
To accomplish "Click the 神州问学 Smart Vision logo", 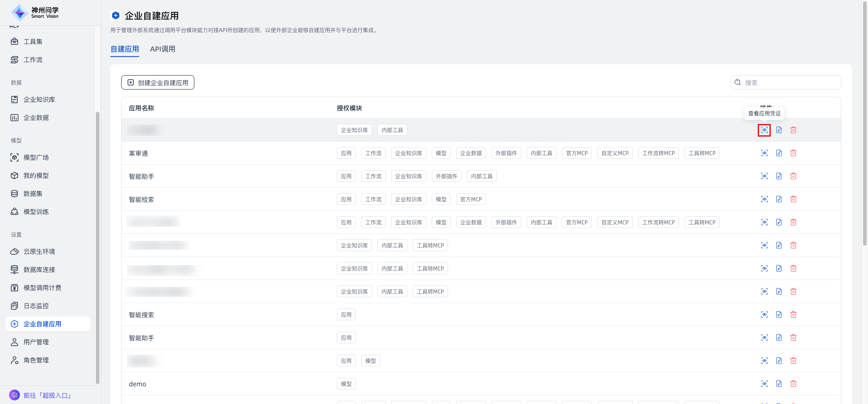I will 35,13.
